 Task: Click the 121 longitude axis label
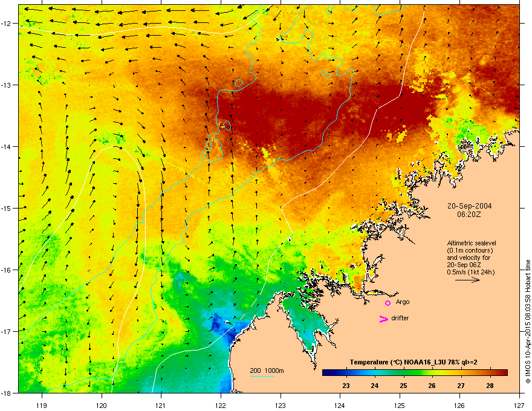(x=161, y=405)
